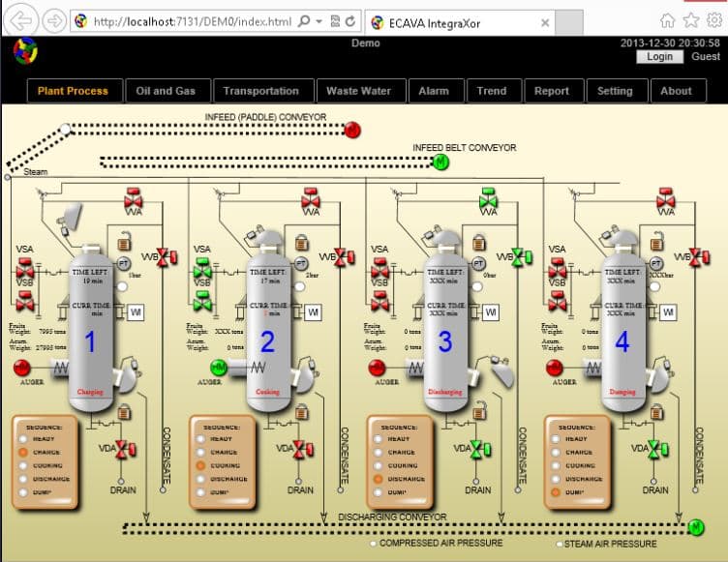Click the green infeed belt conveyor motor

click(440, 162)
